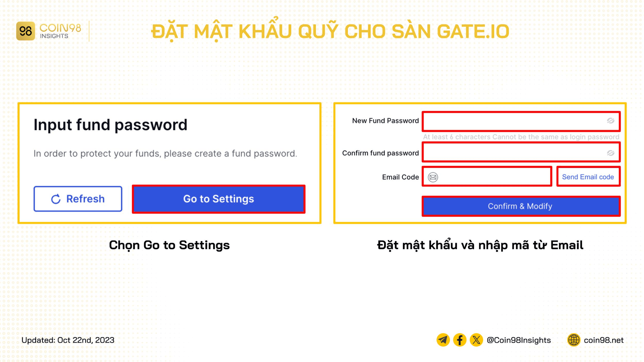The height and width of the screenshot is (362, 644).
Task: Click the email icon in Email Code field
Action: [433, 177]
